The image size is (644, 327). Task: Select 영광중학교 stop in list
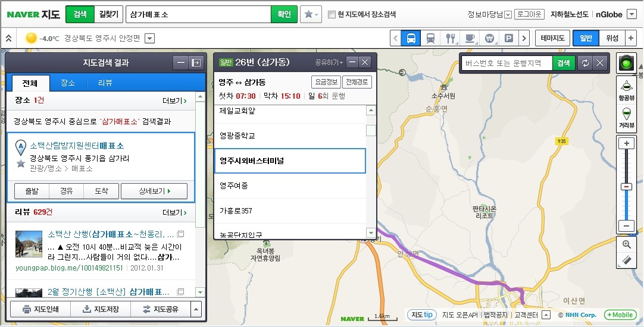(x=290, y=136)
